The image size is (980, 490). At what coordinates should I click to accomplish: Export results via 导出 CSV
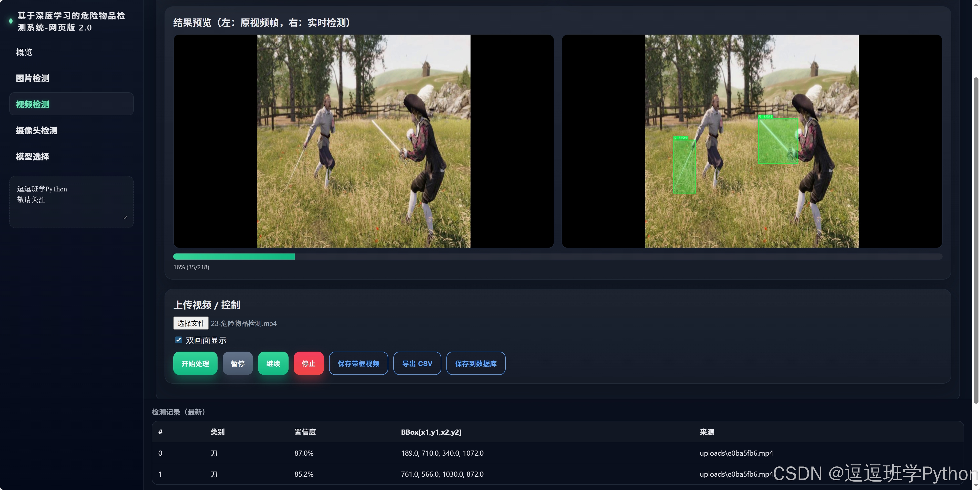coord(417,363)
